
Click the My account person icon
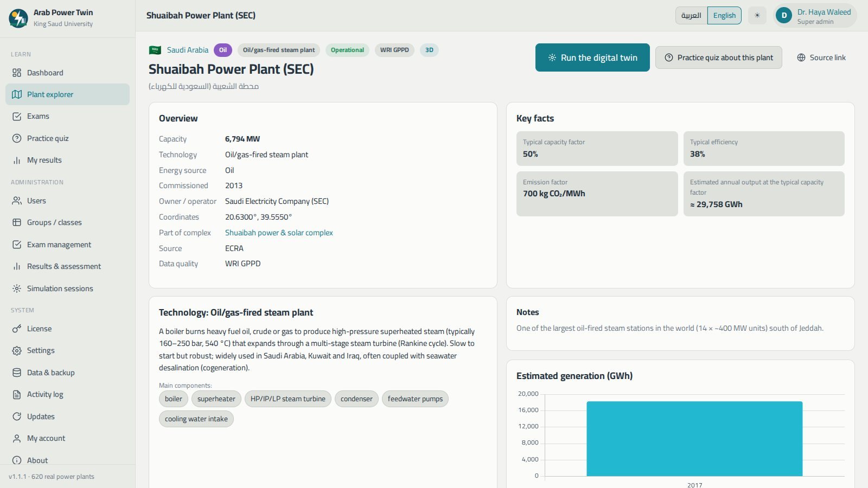click(17, 438)
